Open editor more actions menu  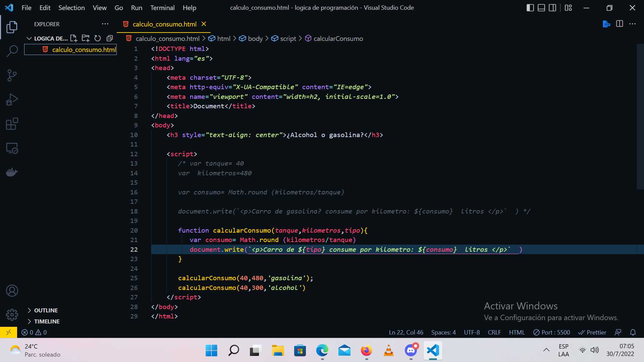point(632,24)
